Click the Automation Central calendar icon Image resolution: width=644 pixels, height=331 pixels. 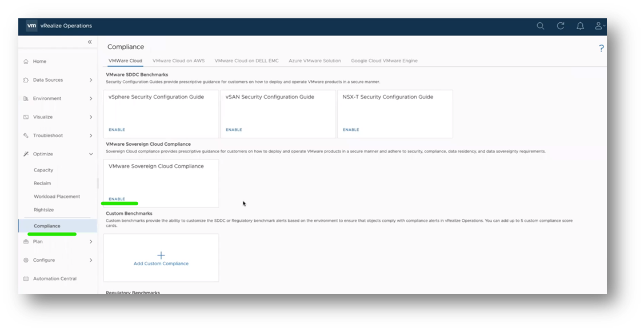[26, 278]
